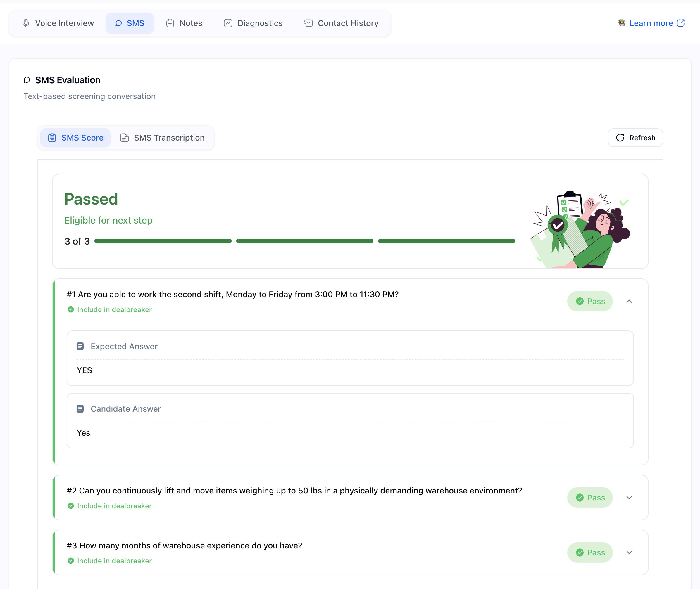Click the document icon next to Expected Answer
Screen dimensions: 700x589
pyautogui.click(x=80, y=346)
